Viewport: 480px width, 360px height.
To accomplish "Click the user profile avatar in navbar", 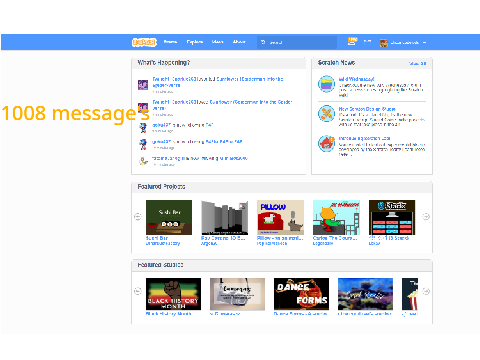I will coord(384,43).
